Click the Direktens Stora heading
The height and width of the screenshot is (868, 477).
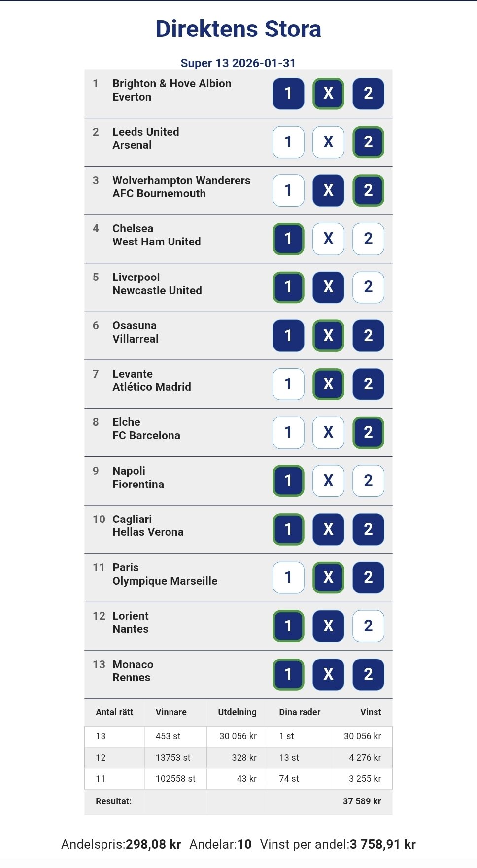[x=238, y=29]
